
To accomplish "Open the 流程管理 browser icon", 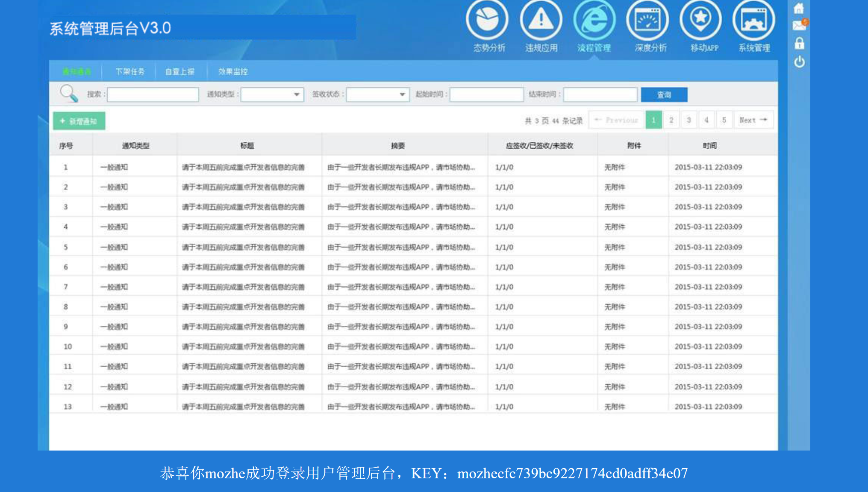I will tap(594, 20).
